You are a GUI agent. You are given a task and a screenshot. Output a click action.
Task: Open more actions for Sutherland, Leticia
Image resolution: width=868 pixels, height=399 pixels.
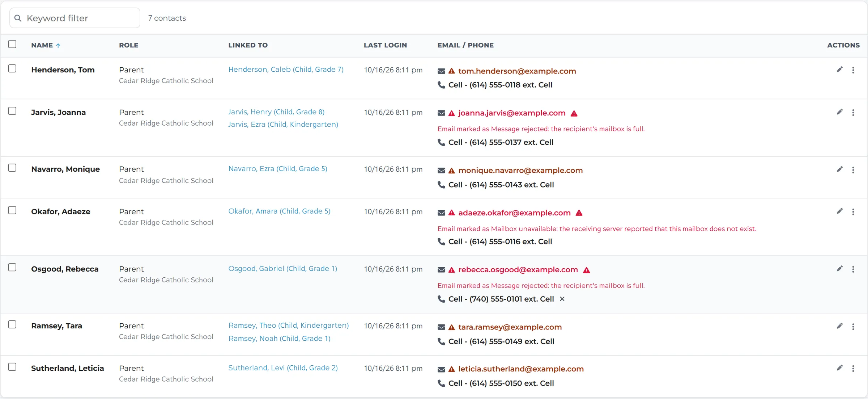click(x=853, y=369)
